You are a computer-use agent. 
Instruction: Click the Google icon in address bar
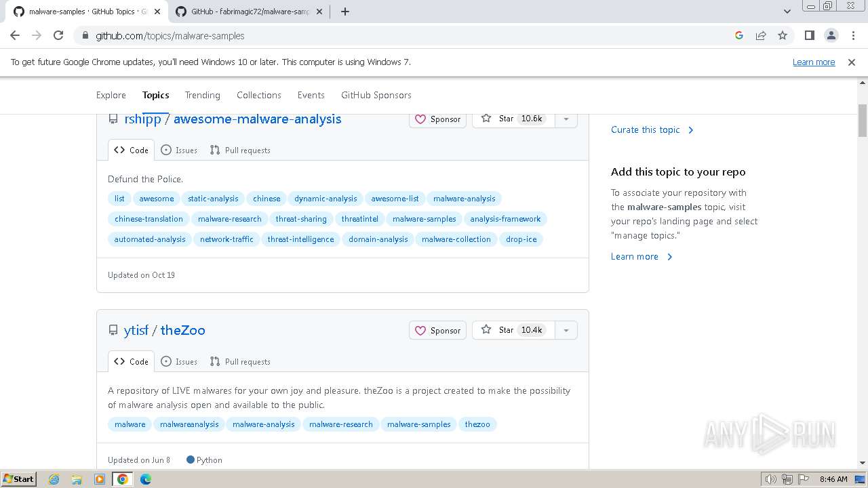coord(739,35)
